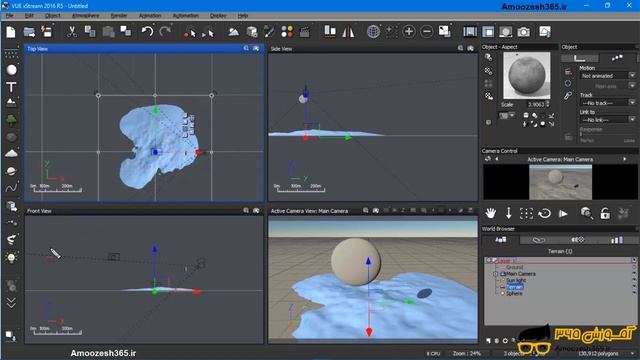The image size is (640, 360).
Task: Paste the clipboard contents
Action: pyautogui.click(x=108, y=32)
